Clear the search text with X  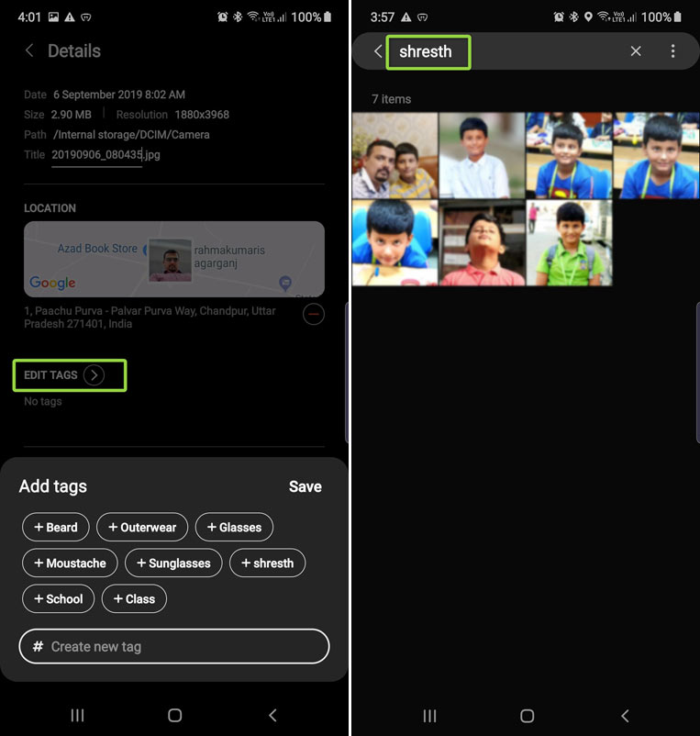pyautogui.click(x=636, y=51)
